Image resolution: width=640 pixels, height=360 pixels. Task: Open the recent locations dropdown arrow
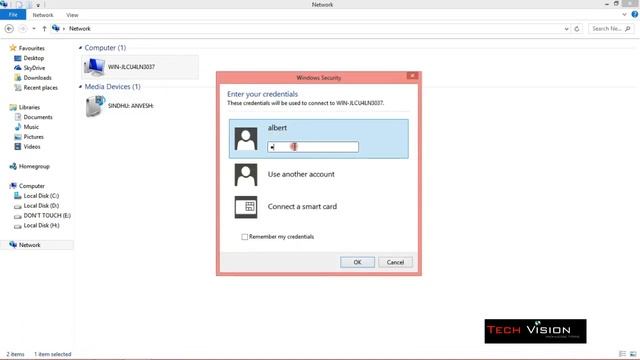34,29
